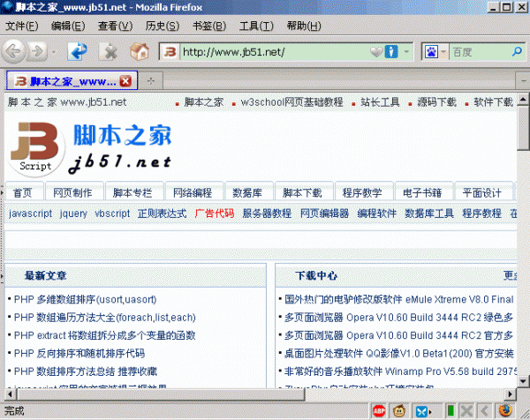Click the green bar status icon
Screen dimensions: 530x420
450,411
